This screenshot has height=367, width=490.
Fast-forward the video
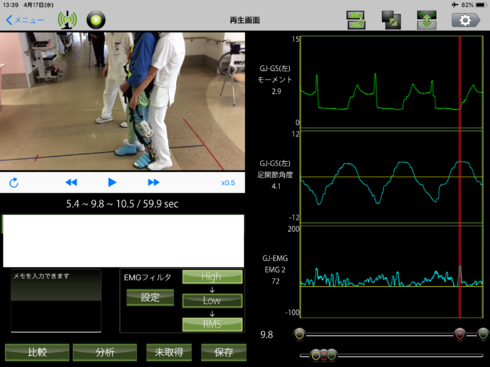tap(153, 182)
